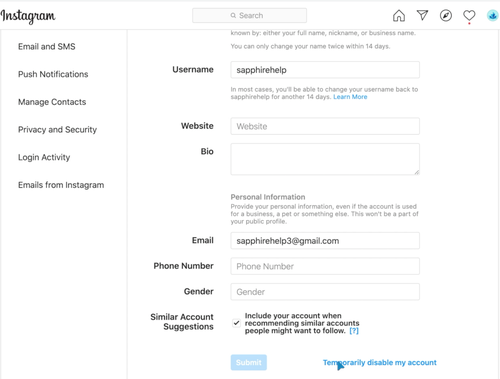Open the Instagram home feed icon

(399, 16)
